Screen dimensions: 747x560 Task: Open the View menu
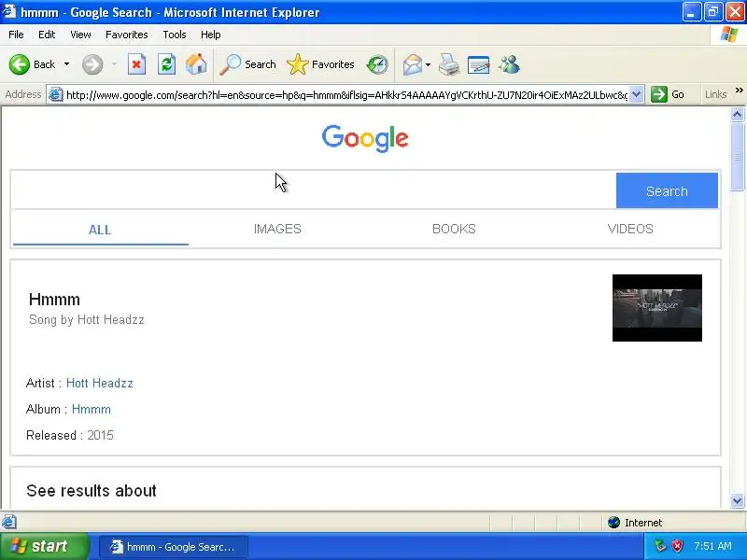coord(80,35)
